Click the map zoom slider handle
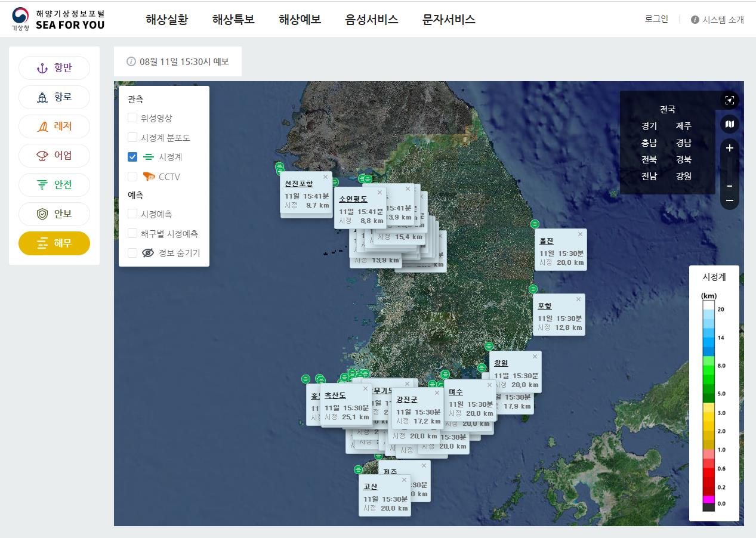Screen dimensions: 756x538 coord(729,186)
